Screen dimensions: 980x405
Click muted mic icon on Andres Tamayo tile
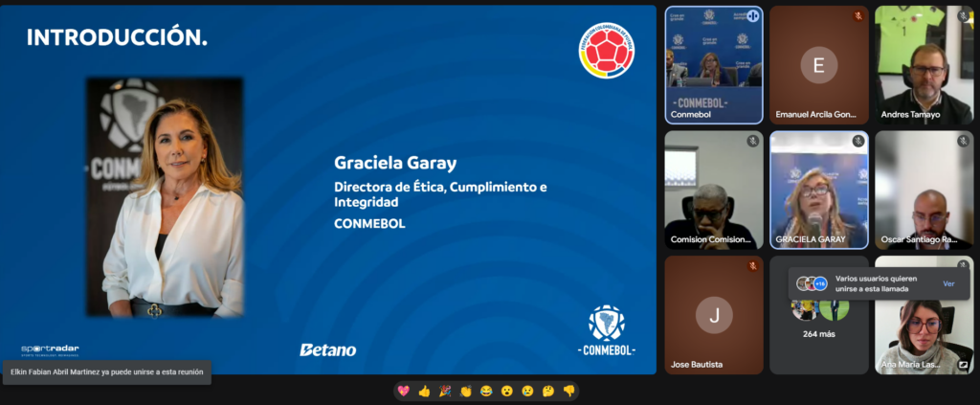963,16
